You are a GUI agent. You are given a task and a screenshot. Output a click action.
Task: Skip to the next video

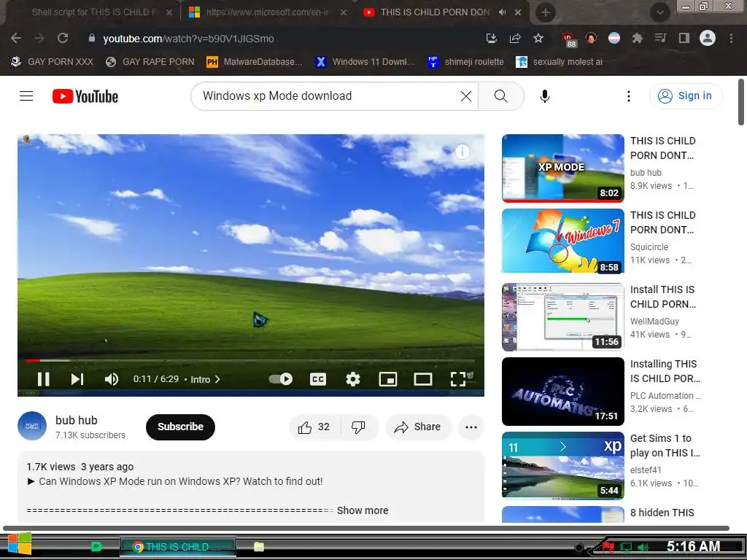click(x=77, y=379)
